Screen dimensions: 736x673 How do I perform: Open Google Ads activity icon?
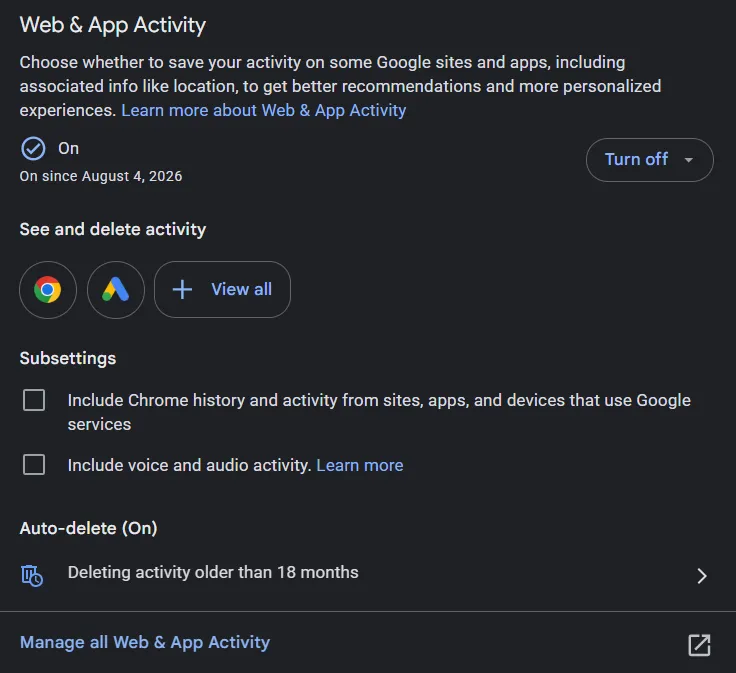115,290
